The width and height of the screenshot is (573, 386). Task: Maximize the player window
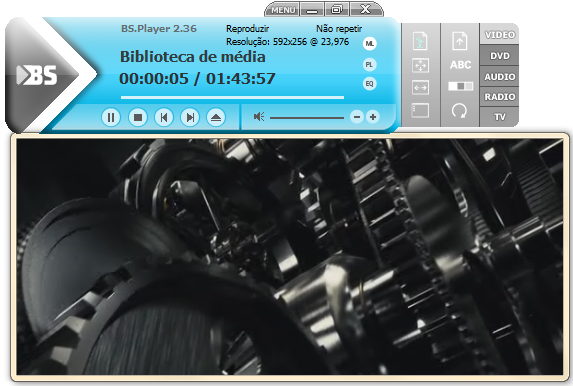click(337, 10)
